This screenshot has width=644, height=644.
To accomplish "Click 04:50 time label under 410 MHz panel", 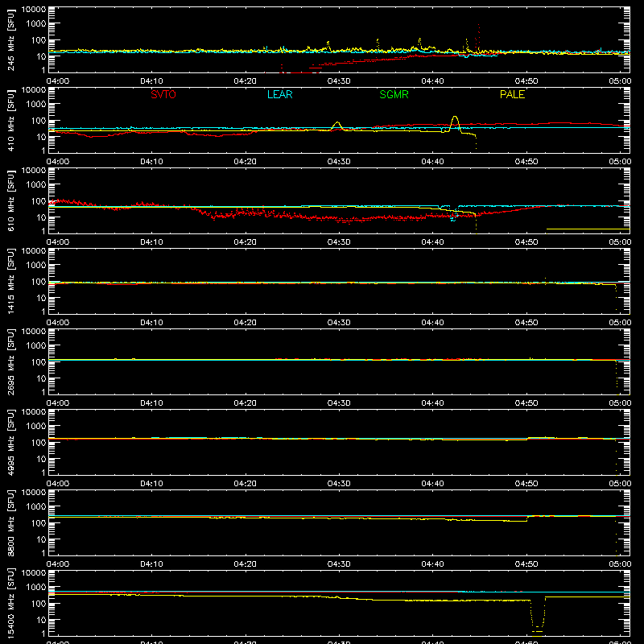I will (526, 162).
